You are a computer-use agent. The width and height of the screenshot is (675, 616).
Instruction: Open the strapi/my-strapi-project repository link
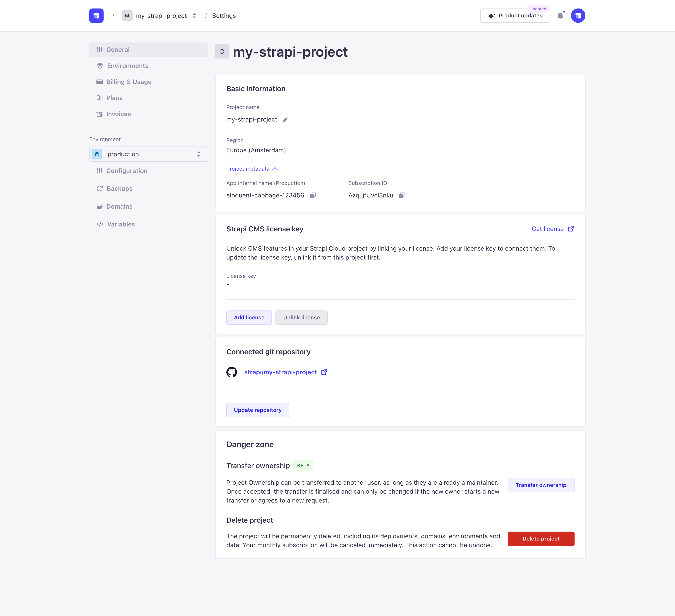[x=281, y=372]
